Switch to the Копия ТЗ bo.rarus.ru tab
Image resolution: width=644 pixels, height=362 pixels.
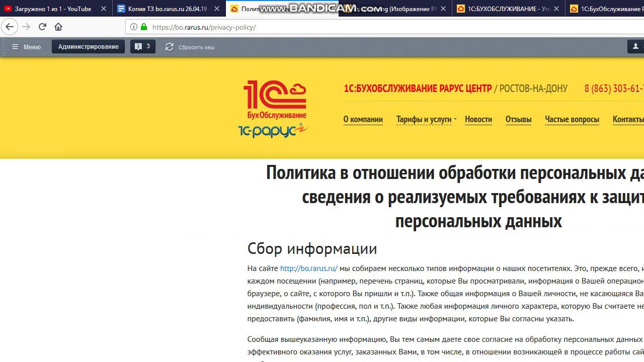click(x=169, y=9)
